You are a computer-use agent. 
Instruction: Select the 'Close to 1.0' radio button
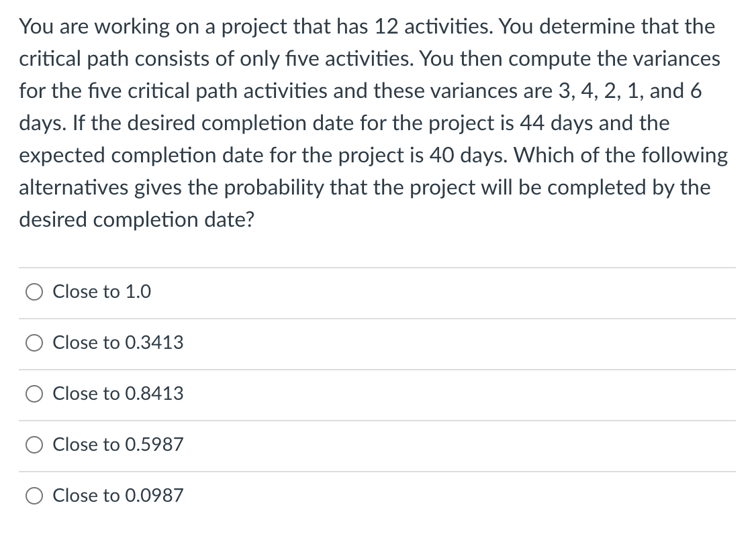[34, 291]
